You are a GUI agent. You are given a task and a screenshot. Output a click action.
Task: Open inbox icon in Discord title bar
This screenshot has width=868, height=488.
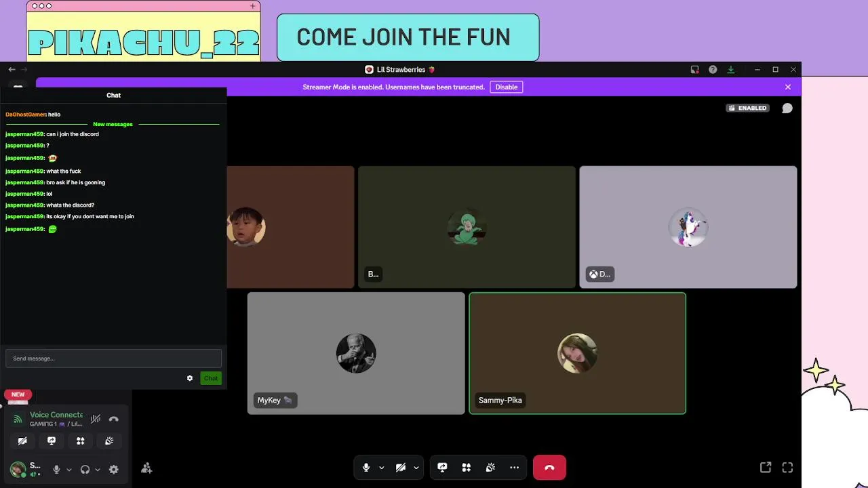pos(695,69)
